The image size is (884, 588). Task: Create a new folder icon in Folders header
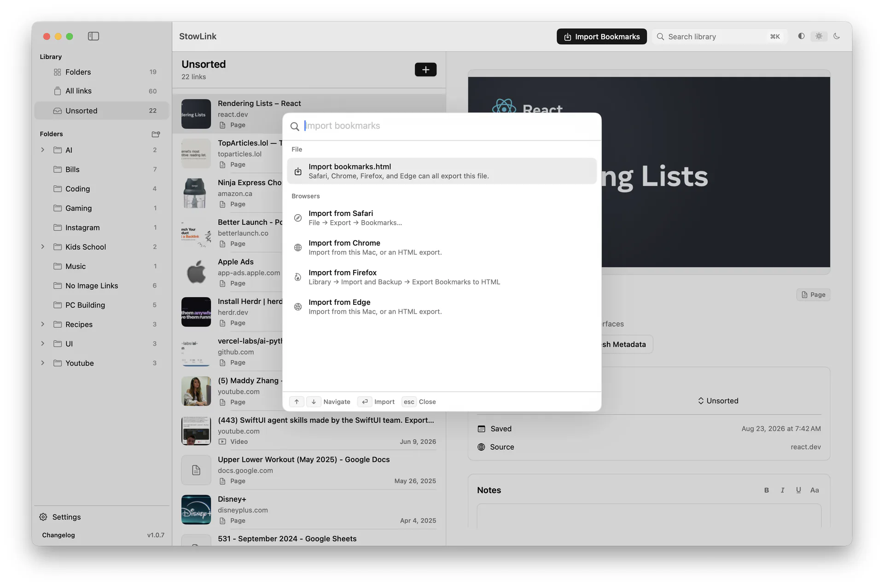[156, 134]
